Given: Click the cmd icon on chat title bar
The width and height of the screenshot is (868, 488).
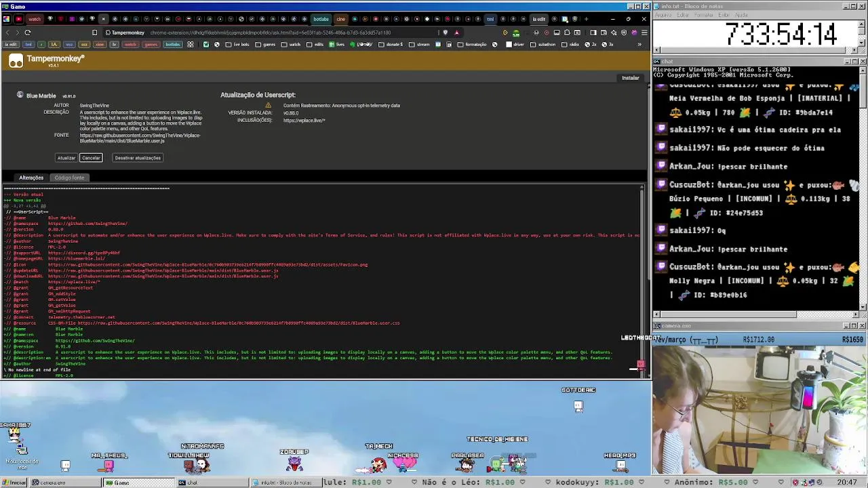Looking at the screenshot, I should 658,62.
